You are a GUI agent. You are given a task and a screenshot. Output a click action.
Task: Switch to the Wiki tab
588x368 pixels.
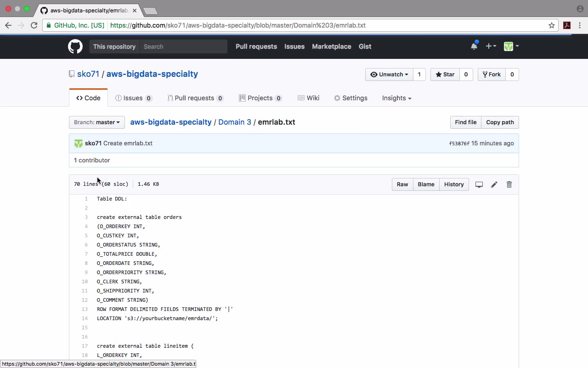[x=308, y=98]
